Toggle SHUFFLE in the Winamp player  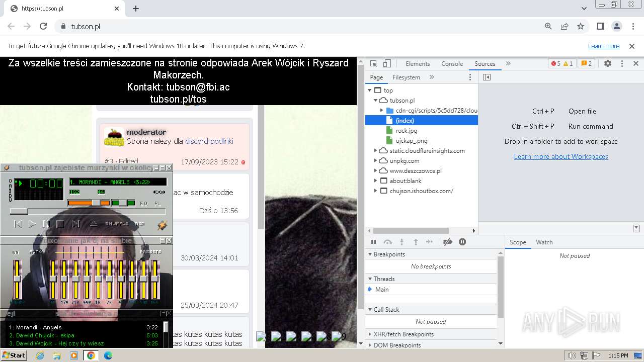117,224
